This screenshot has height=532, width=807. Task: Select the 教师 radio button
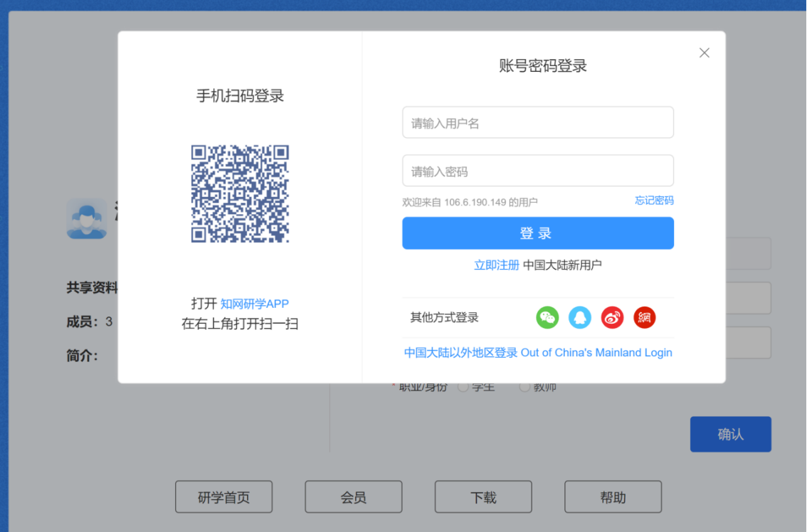click(x=524, y=386)
